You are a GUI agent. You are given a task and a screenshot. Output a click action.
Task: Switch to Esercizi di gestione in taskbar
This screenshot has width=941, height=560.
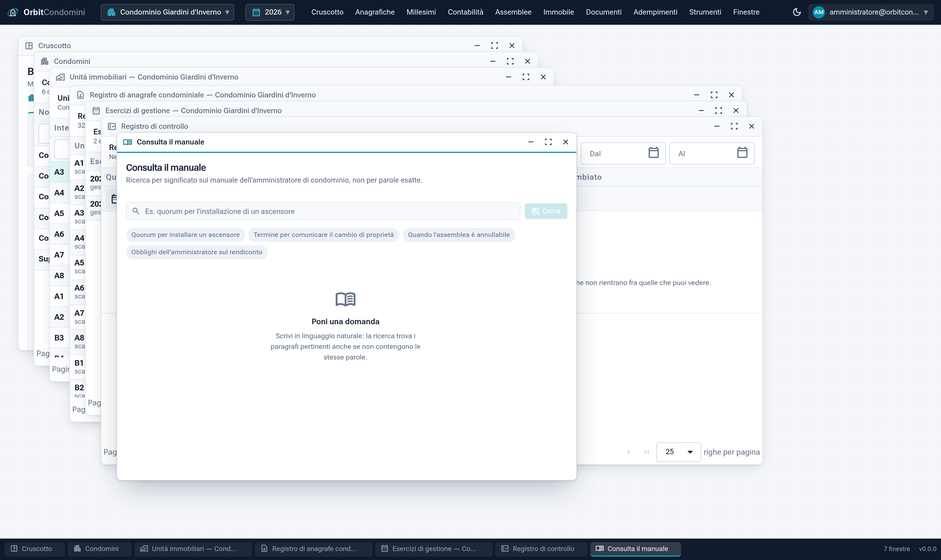click(x=434, y=549)
